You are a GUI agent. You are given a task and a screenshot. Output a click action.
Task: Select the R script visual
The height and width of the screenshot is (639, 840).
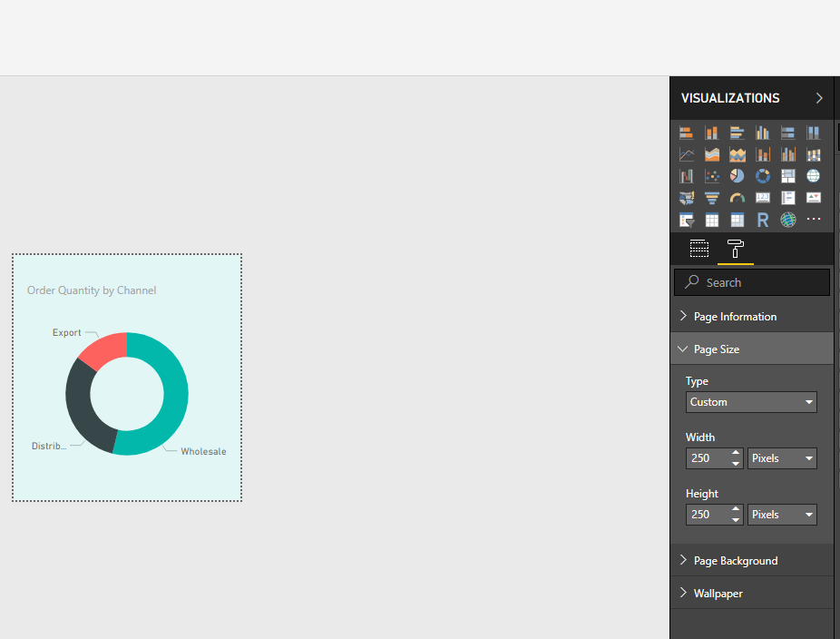click(762, 219)
